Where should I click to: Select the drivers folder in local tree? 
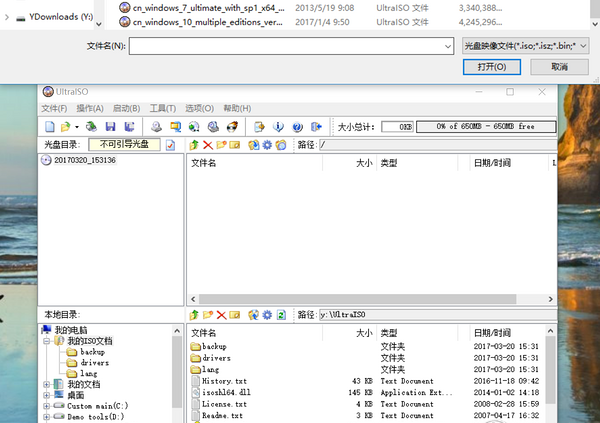pyautogui.click(x=95, y=363)
